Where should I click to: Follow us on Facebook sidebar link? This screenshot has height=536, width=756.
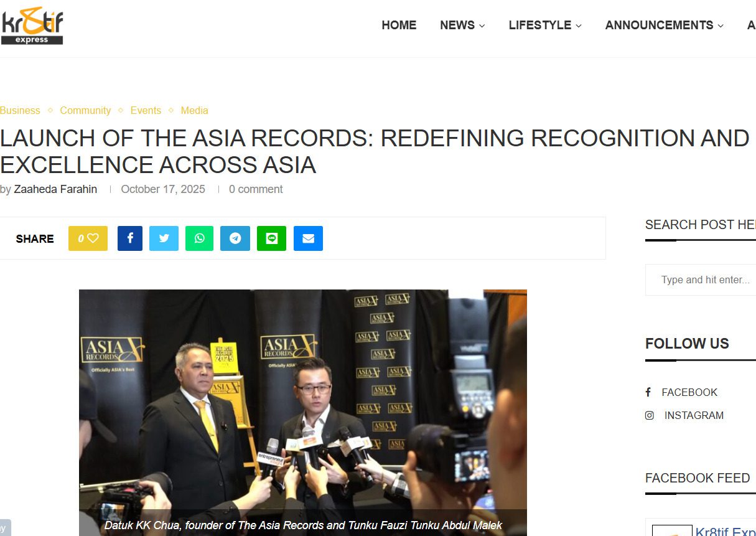[x=681, y=392]
